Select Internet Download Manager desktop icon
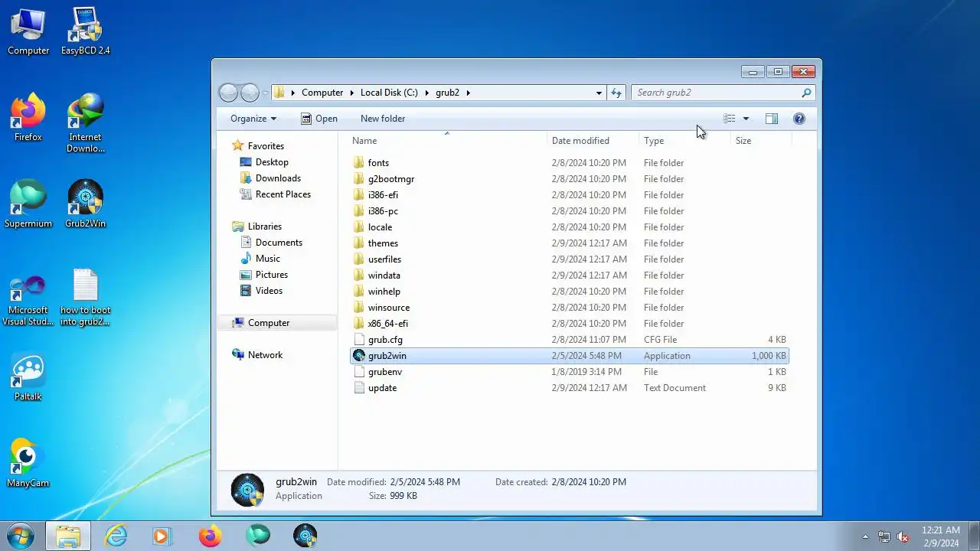Viewport: 980px width, 551px height. tap(85, 124)
